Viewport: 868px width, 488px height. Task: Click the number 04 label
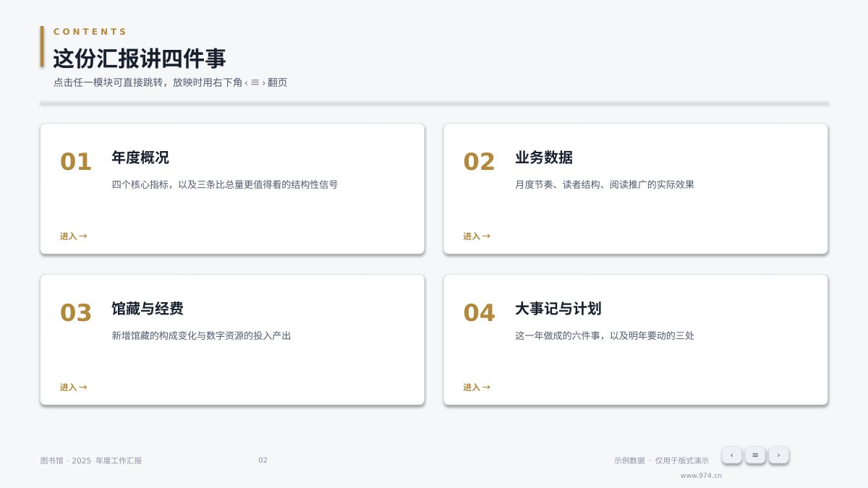[479, 313]
